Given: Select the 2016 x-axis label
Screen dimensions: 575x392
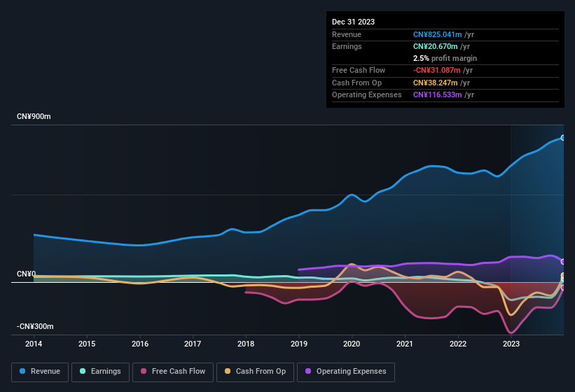Looking at the screenshot, I should 140,344.
